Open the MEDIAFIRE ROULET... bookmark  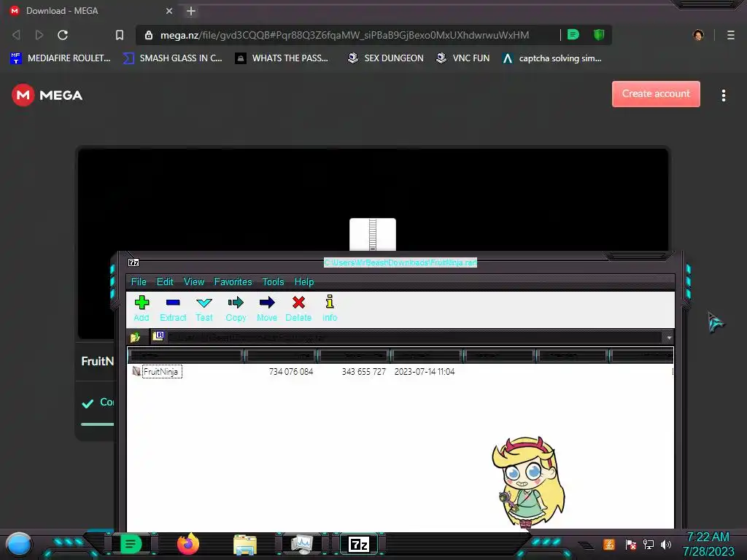60,58
